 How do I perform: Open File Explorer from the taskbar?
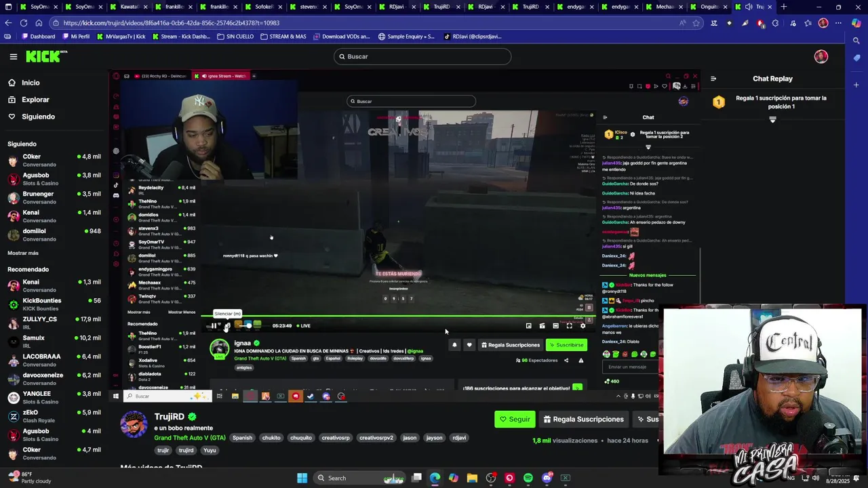coord(472,478)
